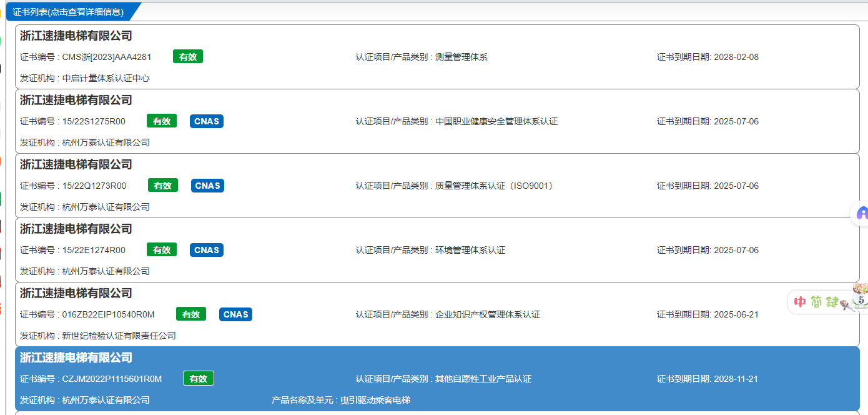Click the 键 icon on input toolbar
Screen dimensions: 868x415
point(832,302)
